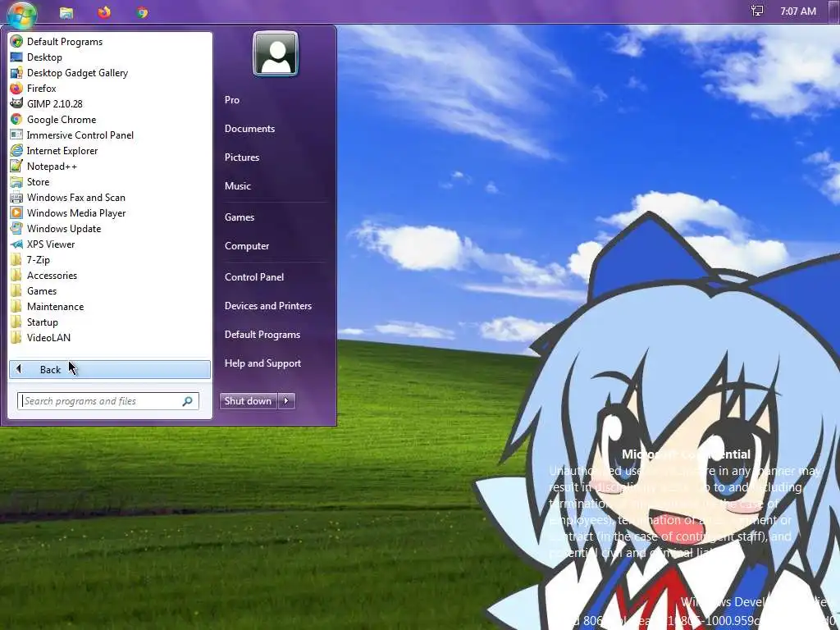Screen dimensions: 840x630
Task: Select the Notepad++ label
Action: coord(52,167)
